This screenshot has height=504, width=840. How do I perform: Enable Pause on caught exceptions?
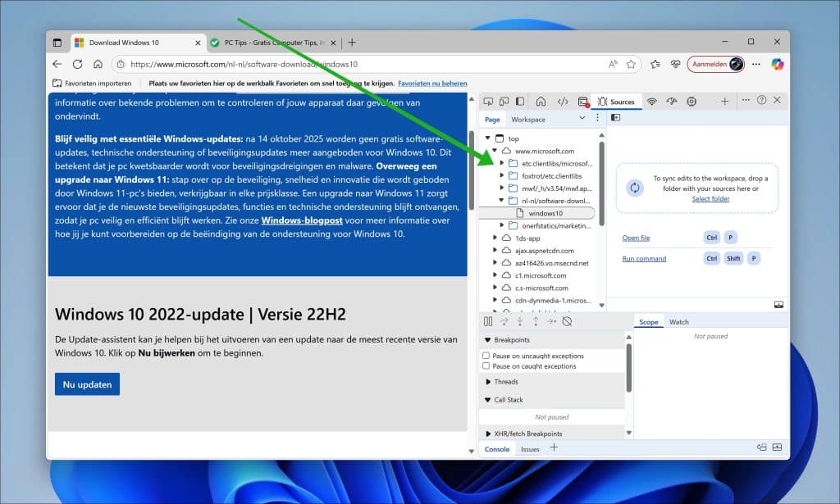[x=486, y=366]
